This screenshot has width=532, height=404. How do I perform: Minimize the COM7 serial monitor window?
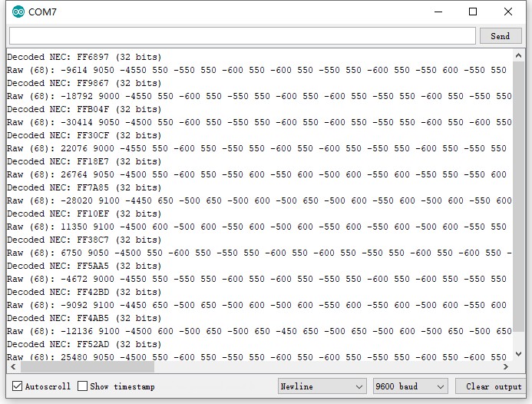coord(438,12)
